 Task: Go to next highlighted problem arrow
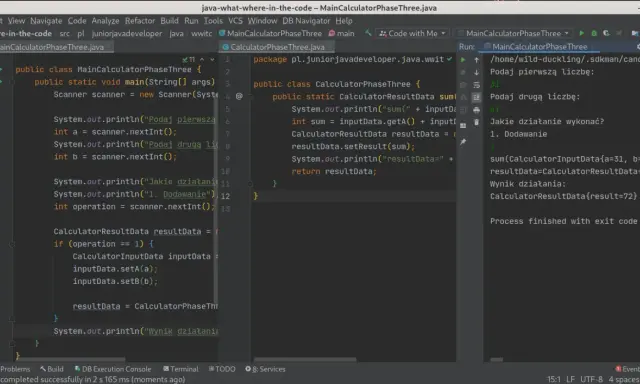pos(212,60)
